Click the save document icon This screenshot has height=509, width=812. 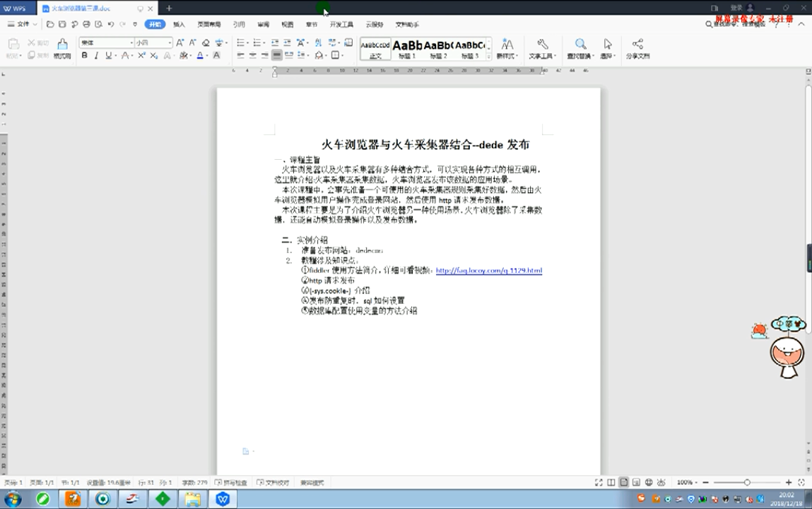coord(62,24)
